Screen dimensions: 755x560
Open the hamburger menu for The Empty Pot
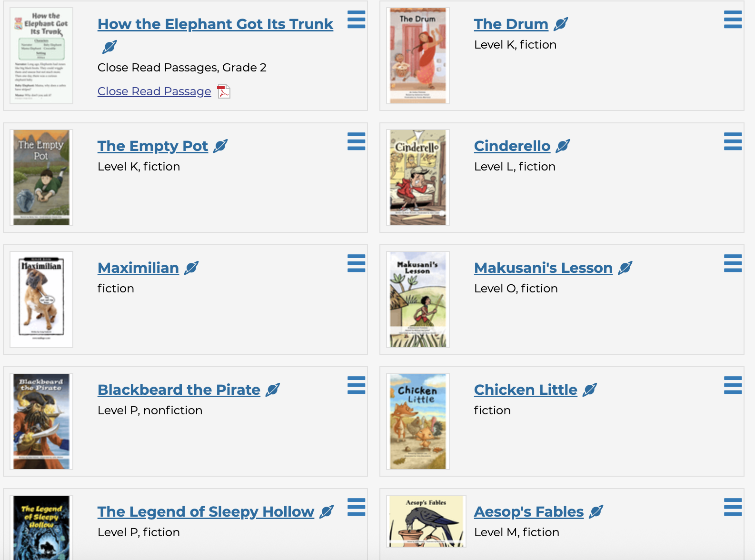(356, 141)
